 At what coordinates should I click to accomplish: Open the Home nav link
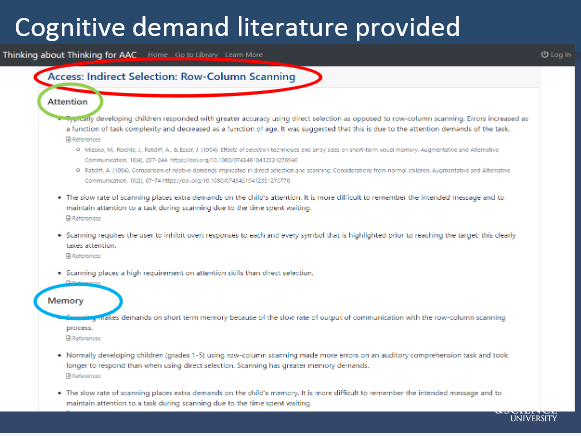tap(157, 54)
